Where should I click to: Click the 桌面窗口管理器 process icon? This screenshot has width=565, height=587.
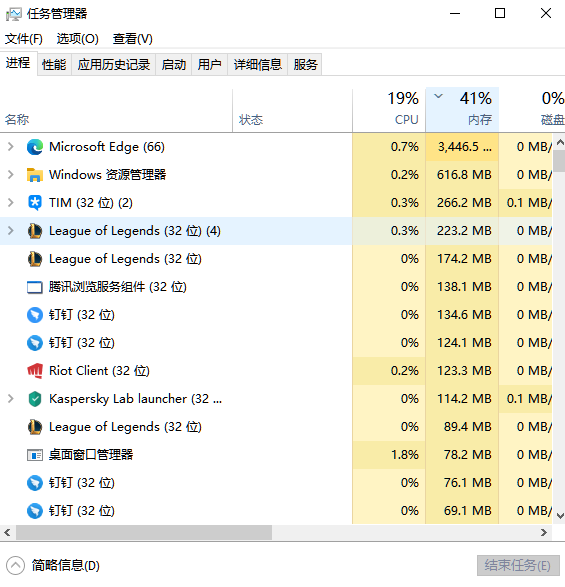click(x=35, y=455)
